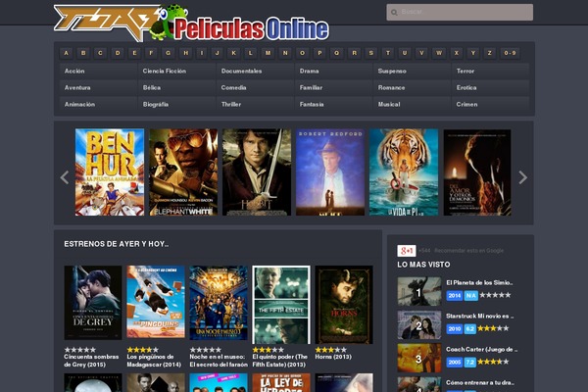Select the 0-9 index button

pyautogui.click(x=510, y=53)
